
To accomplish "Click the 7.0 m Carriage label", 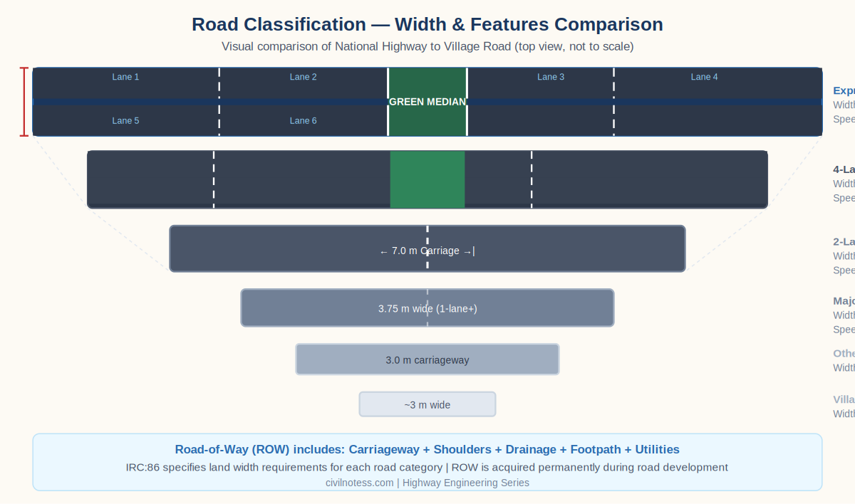I will pos(427,251).
